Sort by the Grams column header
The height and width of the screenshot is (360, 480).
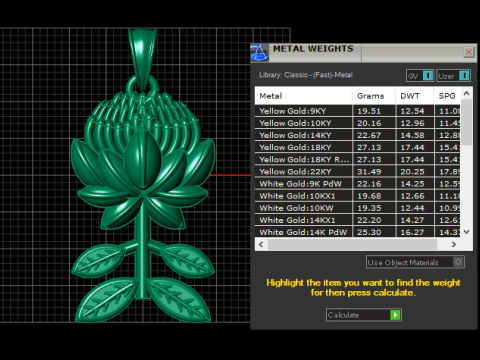374,96
